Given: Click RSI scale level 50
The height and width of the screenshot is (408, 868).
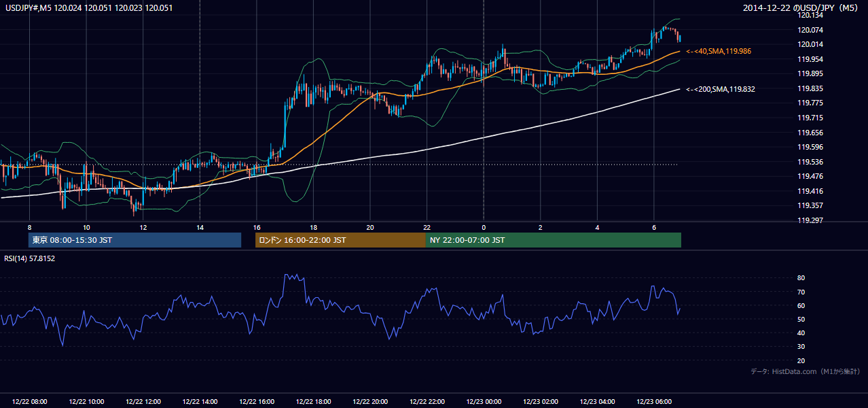Looking at the screenshot, I should click(801, 319).
